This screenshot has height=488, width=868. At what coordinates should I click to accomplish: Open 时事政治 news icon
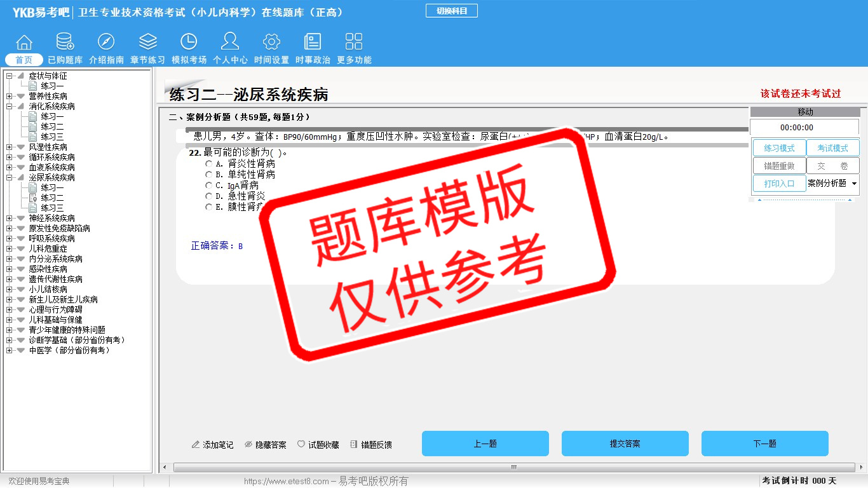pyautogui.click(x=313, y=43)
